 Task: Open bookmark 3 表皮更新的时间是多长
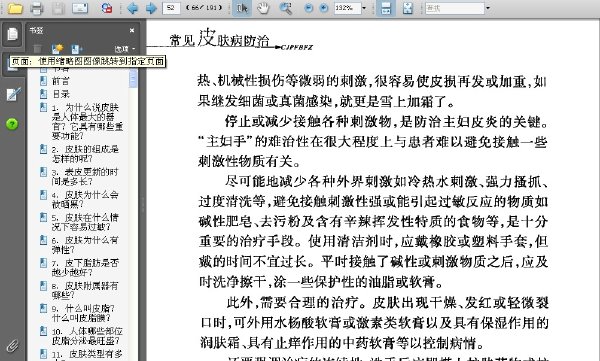(85, 176)
